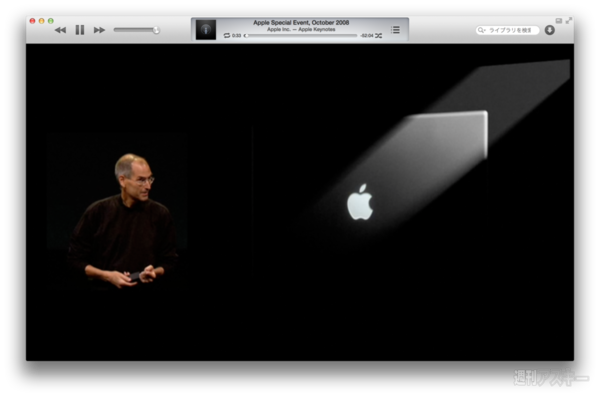Click the playback progress bar

301,36
